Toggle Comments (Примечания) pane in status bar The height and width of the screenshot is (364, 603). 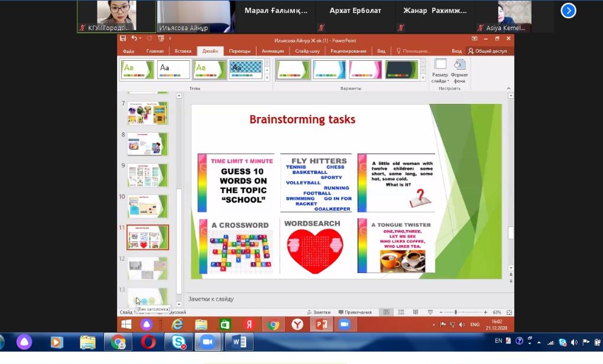tap(355, 312)
